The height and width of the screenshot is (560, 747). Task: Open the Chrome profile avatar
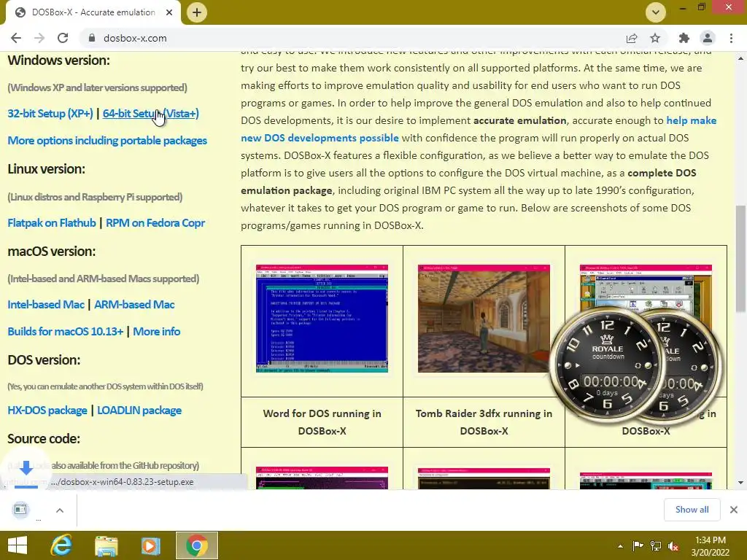(x=708, y=38)
